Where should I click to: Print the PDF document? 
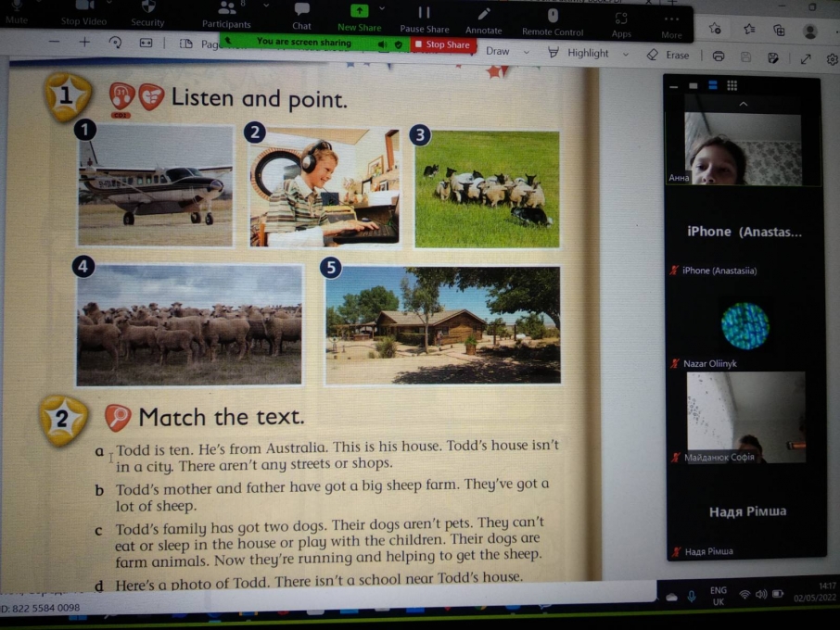719,57
